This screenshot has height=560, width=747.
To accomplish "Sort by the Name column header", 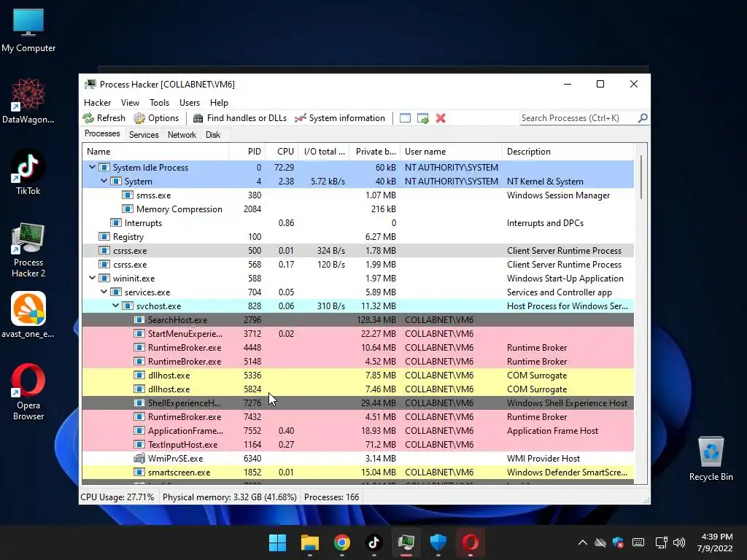I will pyautogui.click(x=155, y=152).
